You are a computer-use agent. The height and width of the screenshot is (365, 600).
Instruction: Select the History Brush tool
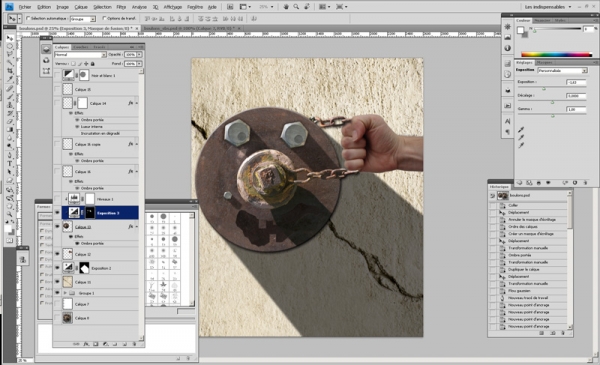[x=10, y=114]
